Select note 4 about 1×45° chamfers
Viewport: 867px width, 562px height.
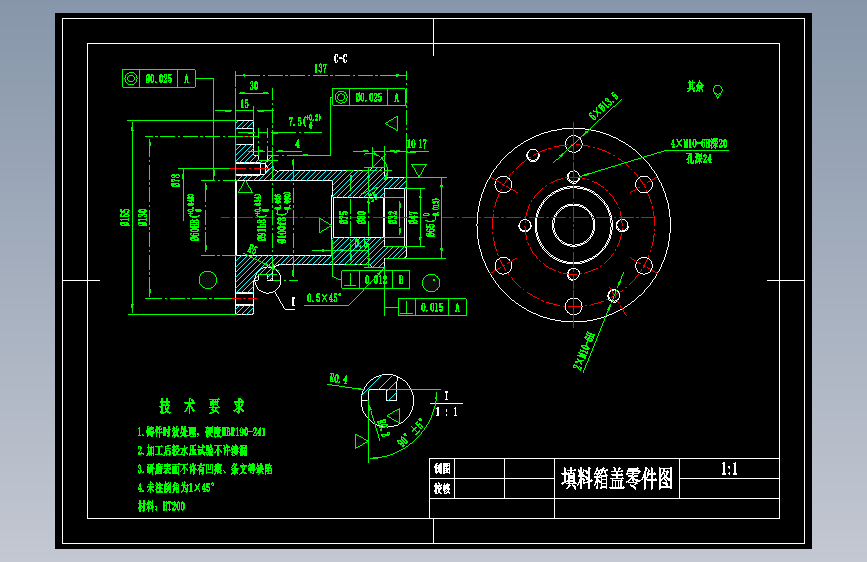(175, 488)
